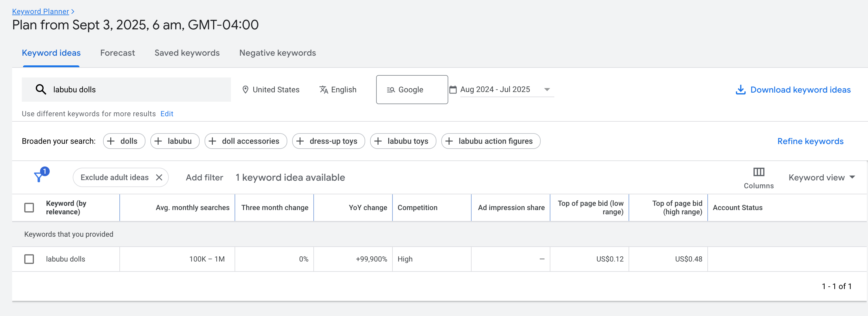
Task: Click the '+99,900%' YoY value
Action: pyautogui.click(x=371, y=259)
